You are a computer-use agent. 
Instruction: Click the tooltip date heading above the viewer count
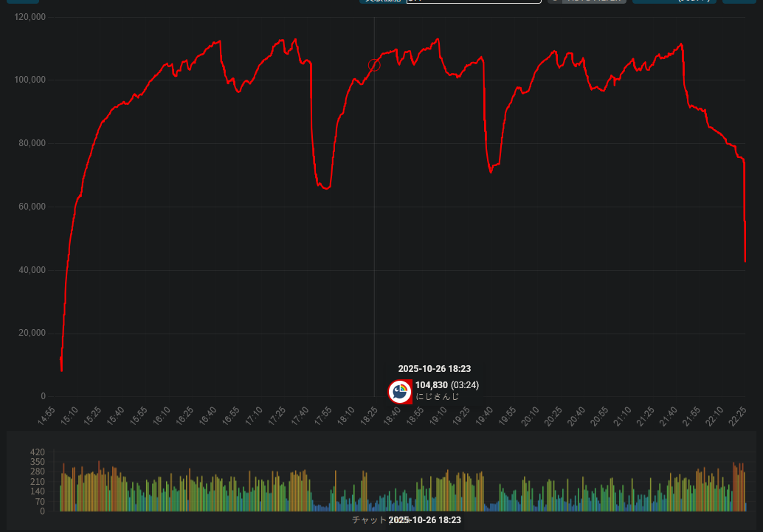tap(435, 369)
